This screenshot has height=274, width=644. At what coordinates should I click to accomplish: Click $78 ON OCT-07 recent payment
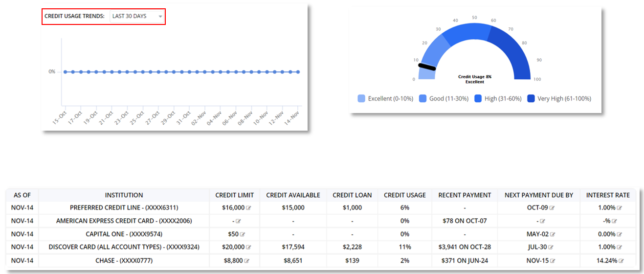click(465, 221)
